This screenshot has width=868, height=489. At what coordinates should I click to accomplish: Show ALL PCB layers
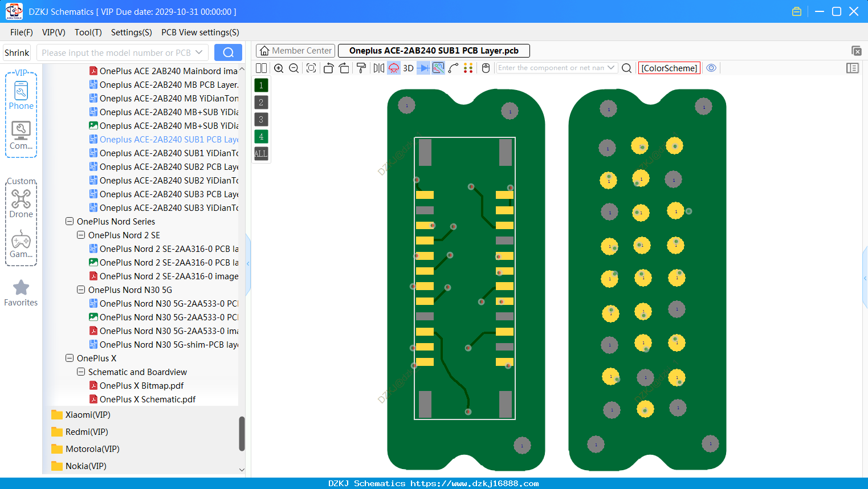(x=261, y=154)
